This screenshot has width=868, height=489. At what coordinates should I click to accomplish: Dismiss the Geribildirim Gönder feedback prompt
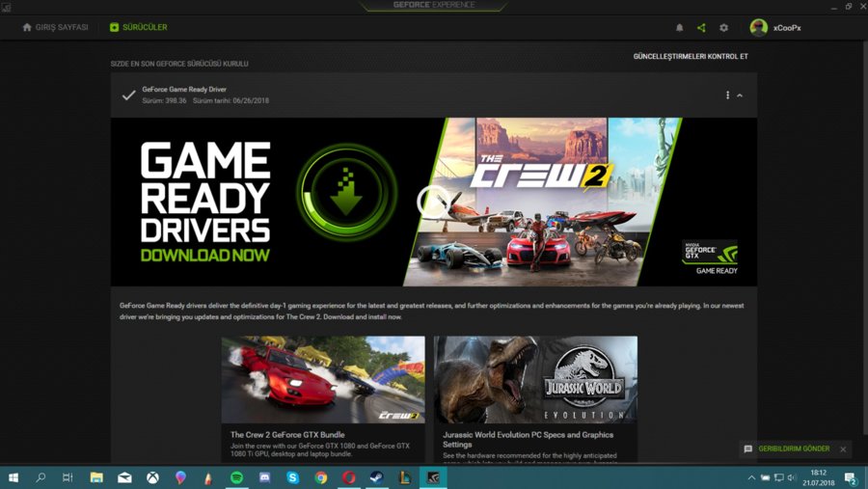pyautogui.click(x=843, y=449)
